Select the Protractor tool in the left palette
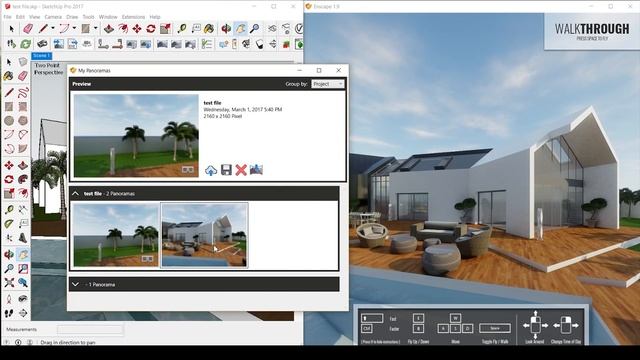The height and width of the screenshot is (360, 640). 9,224
